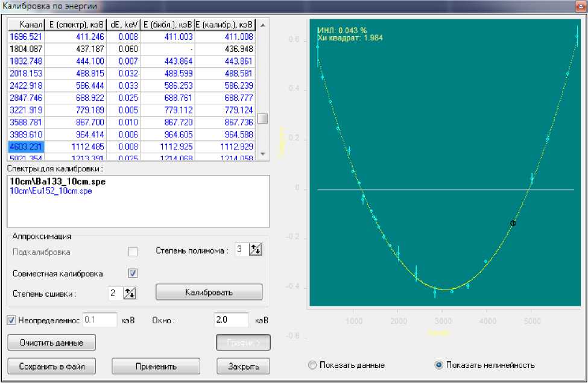Click channel cell 1804.087
The height and width of the screenshot is (383, 588).
coord(27,49)
